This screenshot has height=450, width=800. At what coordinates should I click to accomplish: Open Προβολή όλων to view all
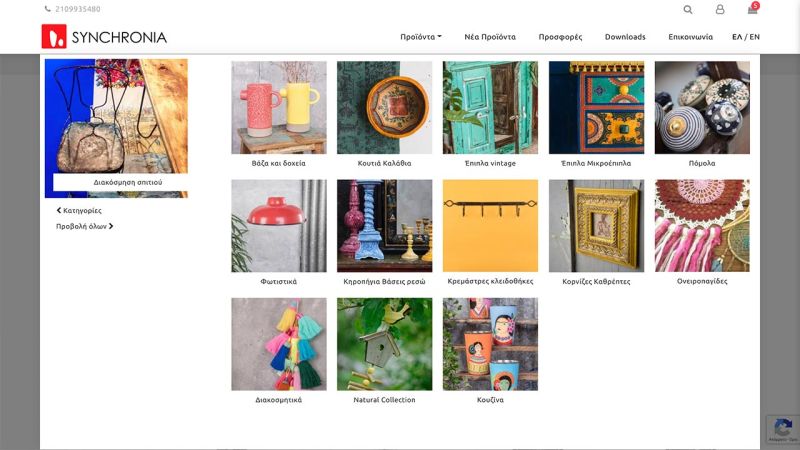tap(84, 226)
